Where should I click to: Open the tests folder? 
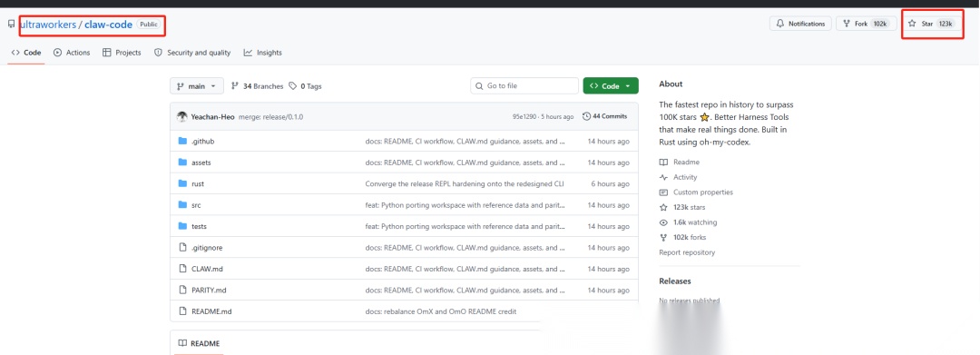click(x=200, y=226)
